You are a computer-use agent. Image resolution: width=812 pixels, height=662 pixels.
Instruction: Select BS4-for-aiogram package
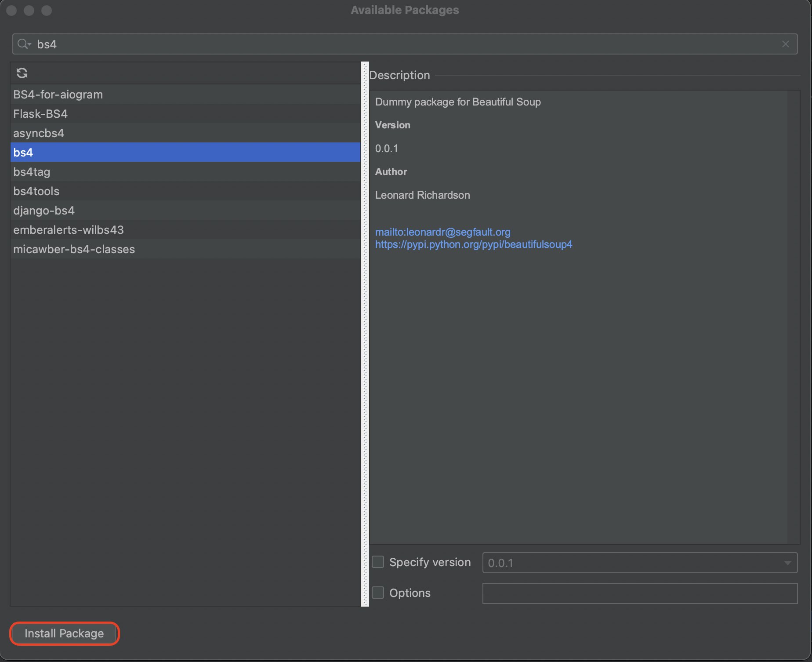tap(185, 95)
